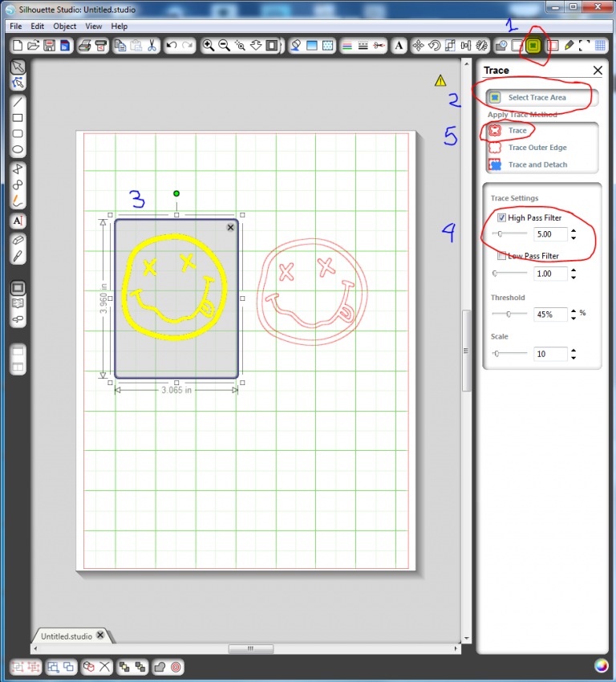Image resolution: width=616 pixels, height=682 pixels.
Task: Select the Line drawing tool
Action: (x=18, y=102)
